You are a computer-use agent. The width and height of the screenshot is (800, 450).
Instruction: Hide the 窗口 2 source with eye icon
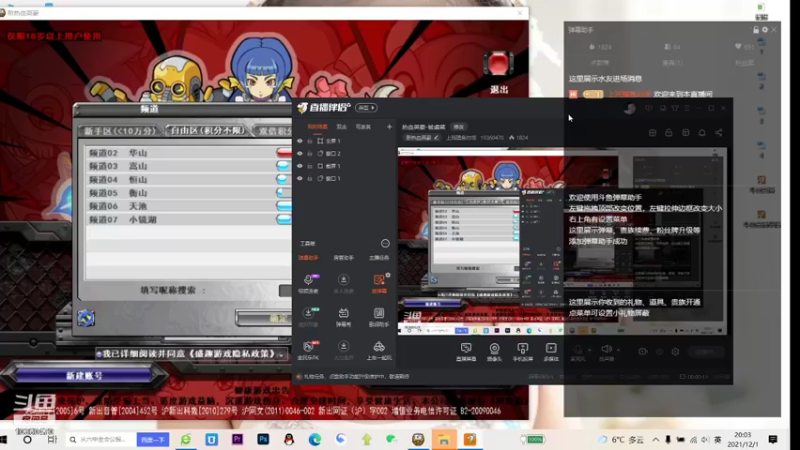tap(299, 153)
